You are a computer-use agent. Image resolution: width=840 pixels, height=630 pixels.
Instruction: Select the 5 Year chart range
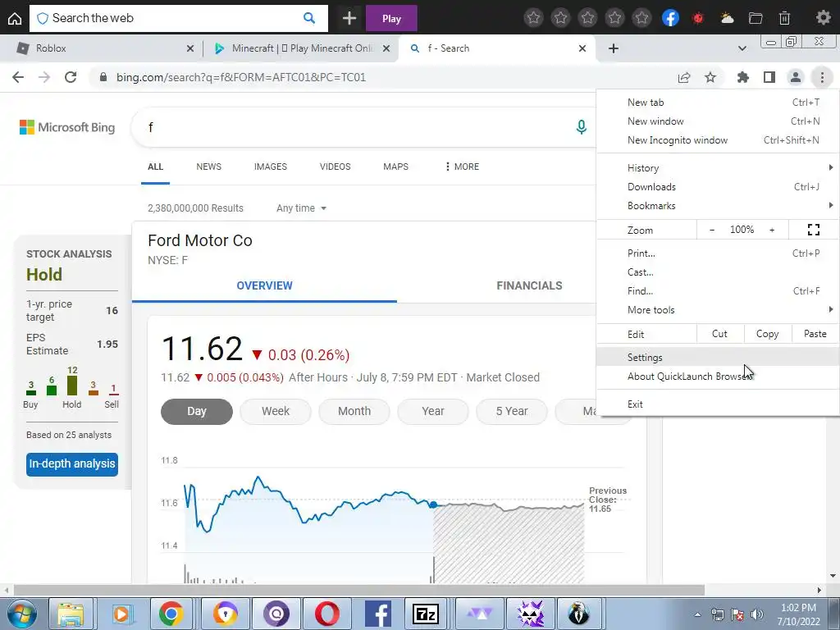[512, 411]
